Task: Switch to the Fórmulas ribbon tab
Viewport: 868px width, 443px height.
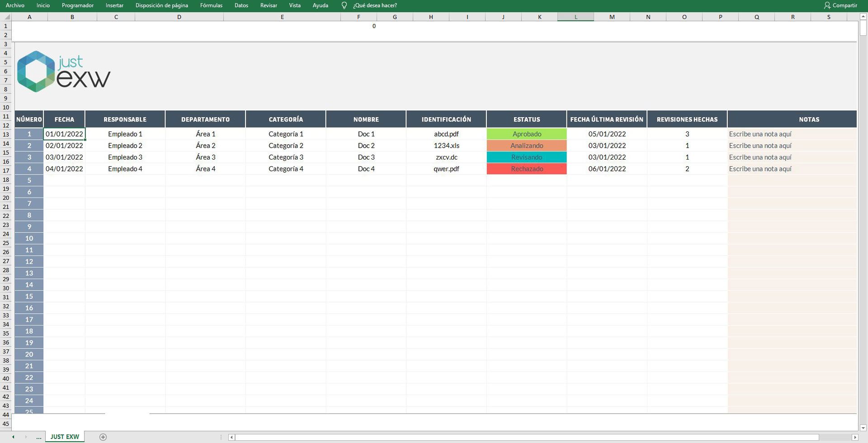Action: tap(211, 5)
